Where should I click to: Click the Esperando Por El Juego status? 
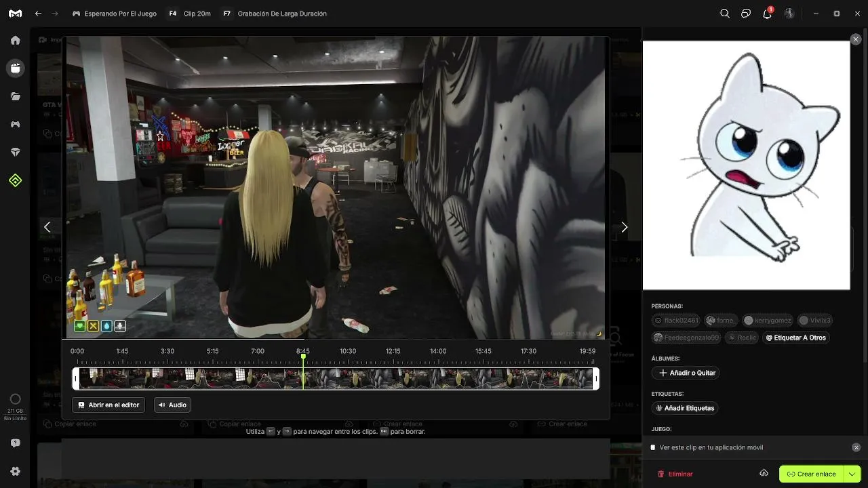coord(114,14)
